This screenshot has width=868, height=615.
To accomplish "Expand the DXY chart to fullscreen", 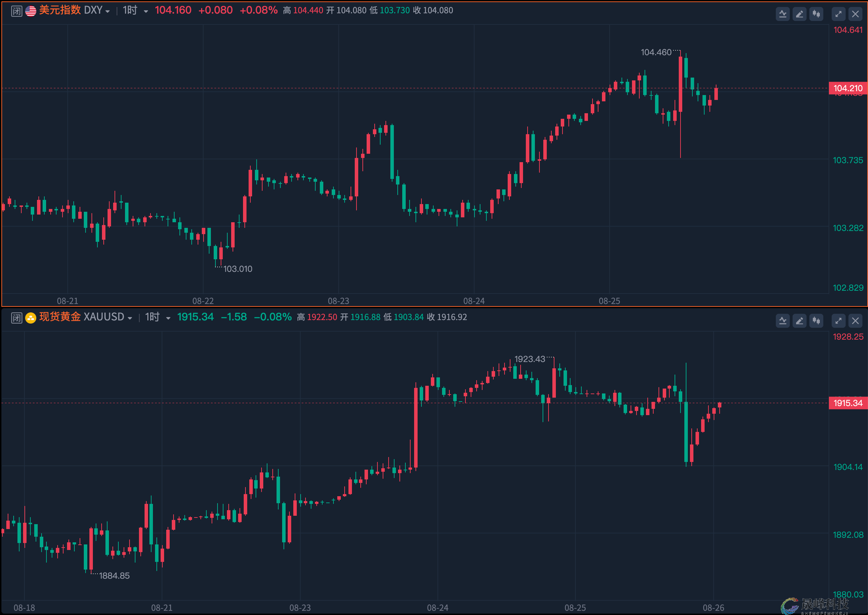I will (x=838, y=14).
